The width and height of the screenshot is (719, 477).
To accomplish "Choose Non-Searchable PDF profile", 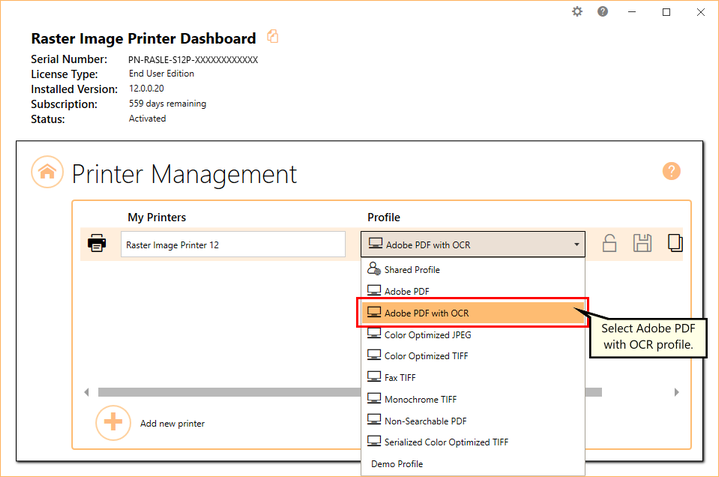I will pyautogui.click(x=473, y=421).
